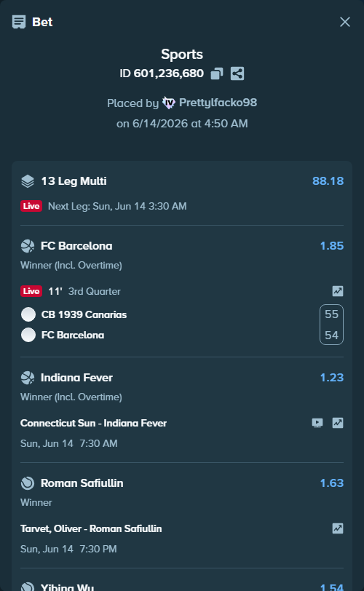Open stats chart for Safiullin match
The height and width of the screenshot is (591, 364).
click(338, 528)
